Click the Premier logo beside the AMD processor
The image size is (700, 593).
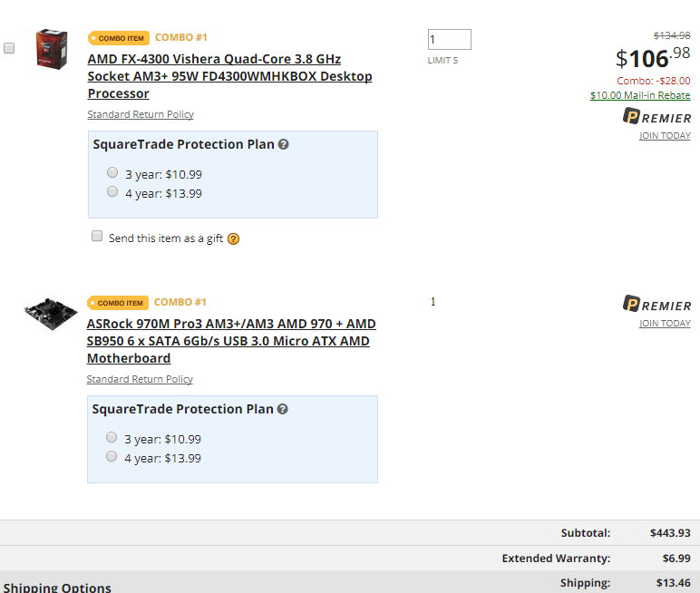click(x=656, y=117)
